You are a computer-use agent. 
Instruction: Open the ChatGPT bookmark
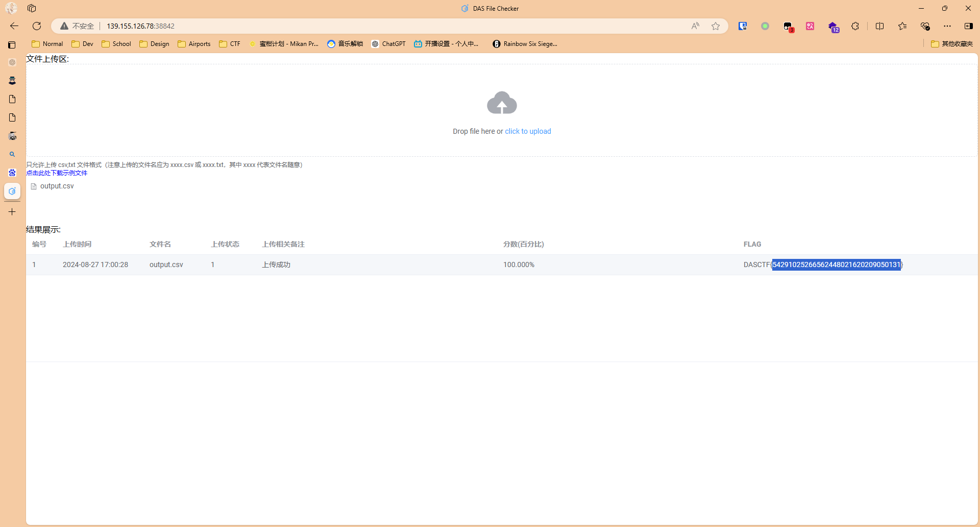click(388, 44)
